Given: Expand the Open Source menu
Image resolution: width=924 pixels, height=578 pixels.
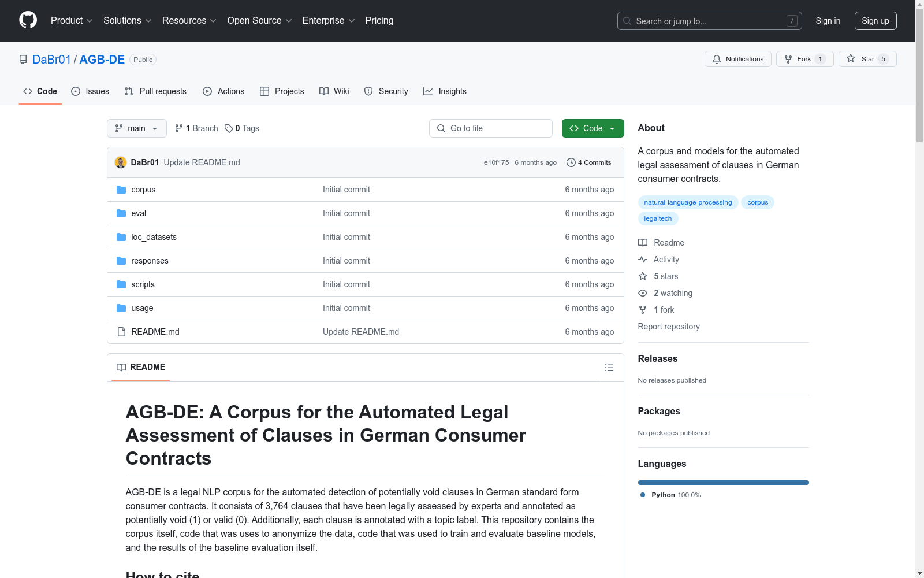Looking at the screenshot, I should coord(260,20).
